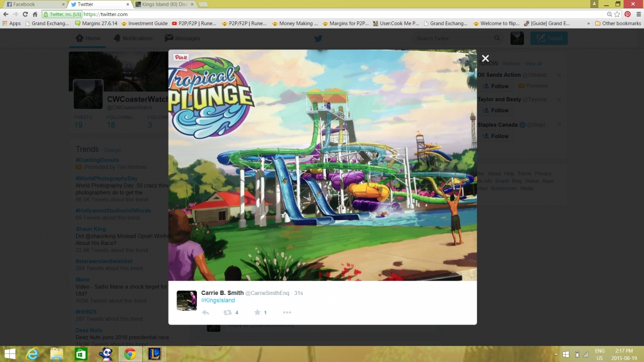
Task: Bookmark this page with the star icon
Action: [618, 14]
